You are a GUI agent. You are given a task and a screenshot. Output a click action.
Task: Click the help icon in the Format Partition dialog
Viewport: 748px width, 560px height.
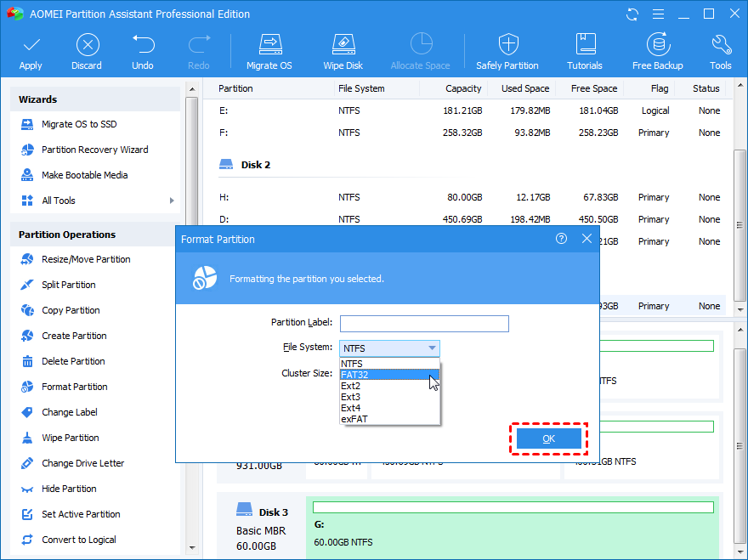click(x=562, y=239)
